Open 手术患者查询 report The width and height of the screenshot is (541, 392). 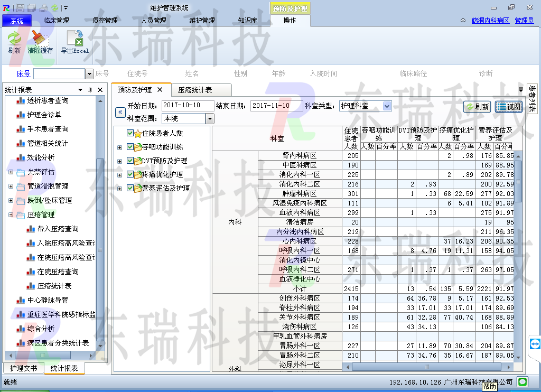(x=48, y=129)
